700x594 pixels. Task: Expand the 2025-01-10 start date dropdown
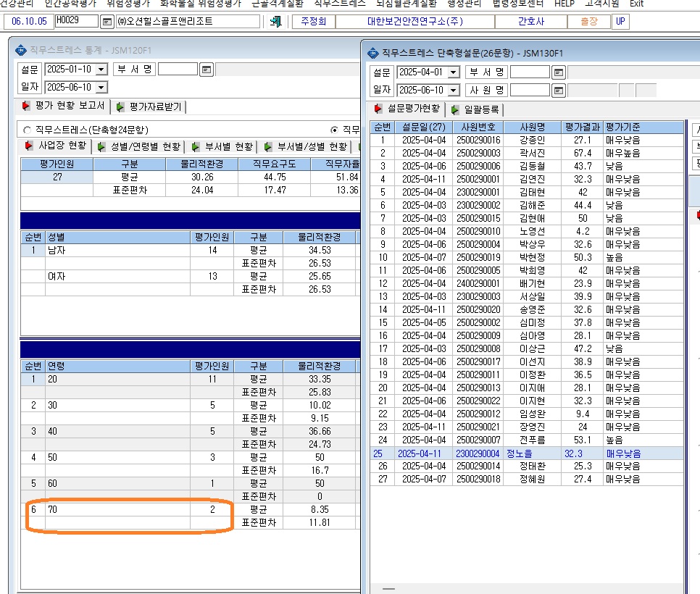101,70
